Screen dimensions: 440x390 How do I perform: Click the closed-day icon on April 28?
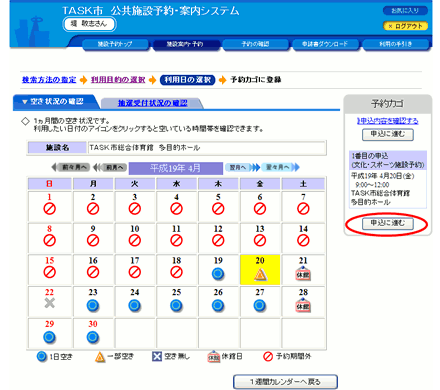point(303,305)
